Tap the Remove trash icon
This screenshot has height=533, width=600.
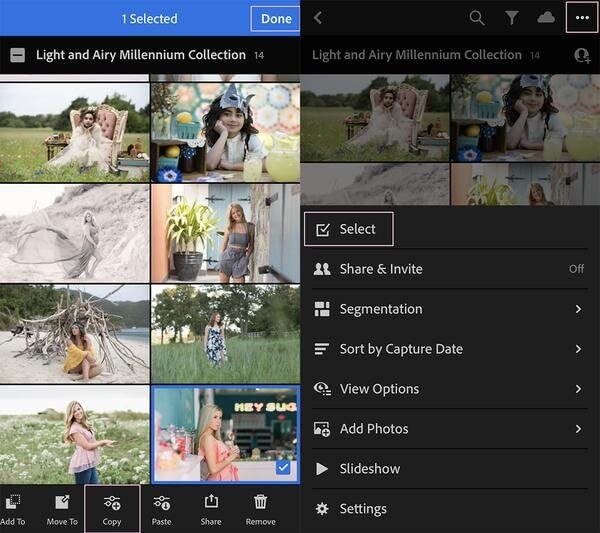261,502
